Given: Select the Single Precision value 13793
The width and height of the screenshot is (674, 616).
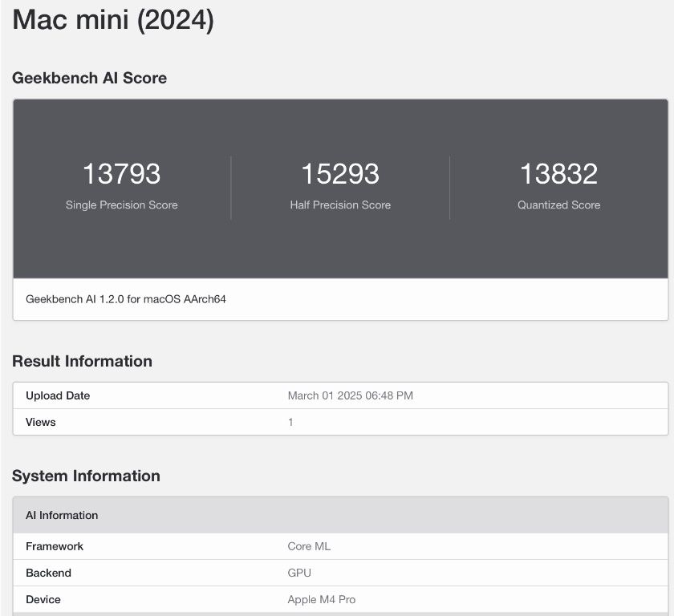Looking at the screenshot, I should coord(122,173).
